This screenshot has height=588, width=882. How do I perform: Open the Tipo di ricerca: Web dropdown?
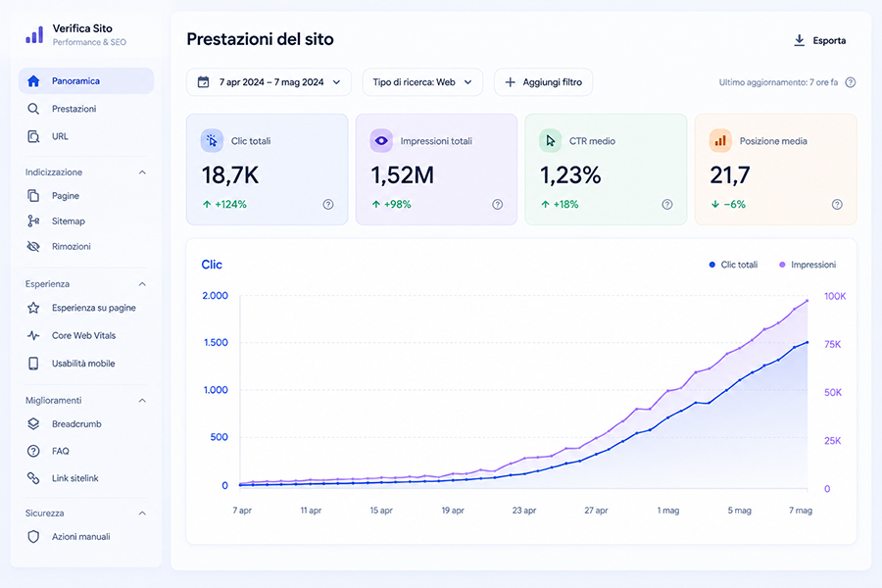click(x=422, y=82)
